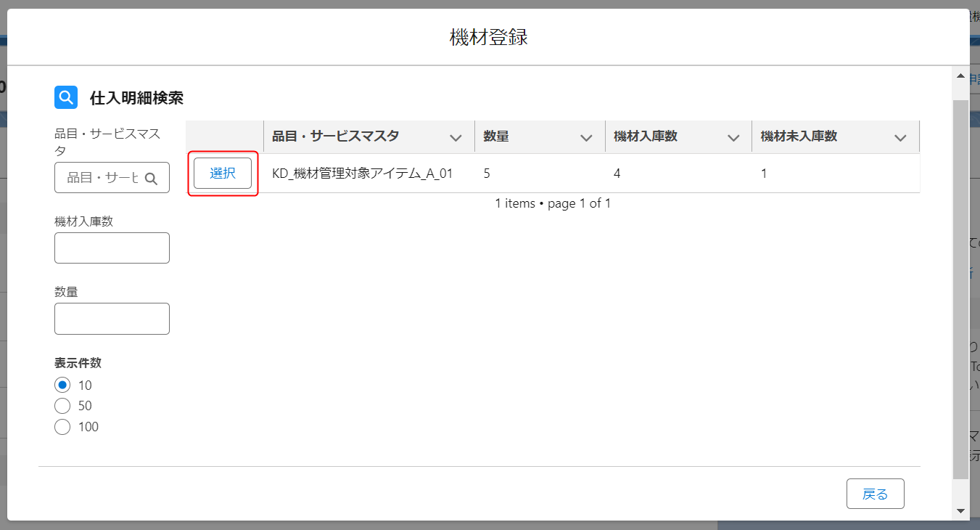
Task: Open 品目・サービスマスタ column dropdown chevron
Action: pos(456,137)
